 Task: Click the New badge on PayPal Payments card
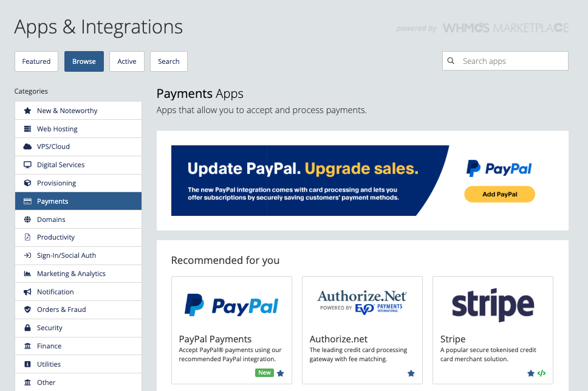[264, 373]
